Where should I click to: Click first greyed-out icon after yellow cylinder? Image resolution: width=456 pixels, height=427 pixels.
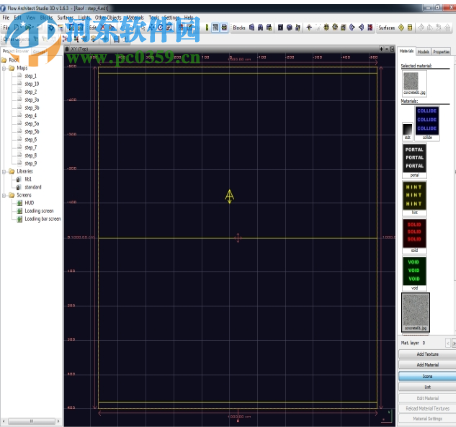pos(421,27)
